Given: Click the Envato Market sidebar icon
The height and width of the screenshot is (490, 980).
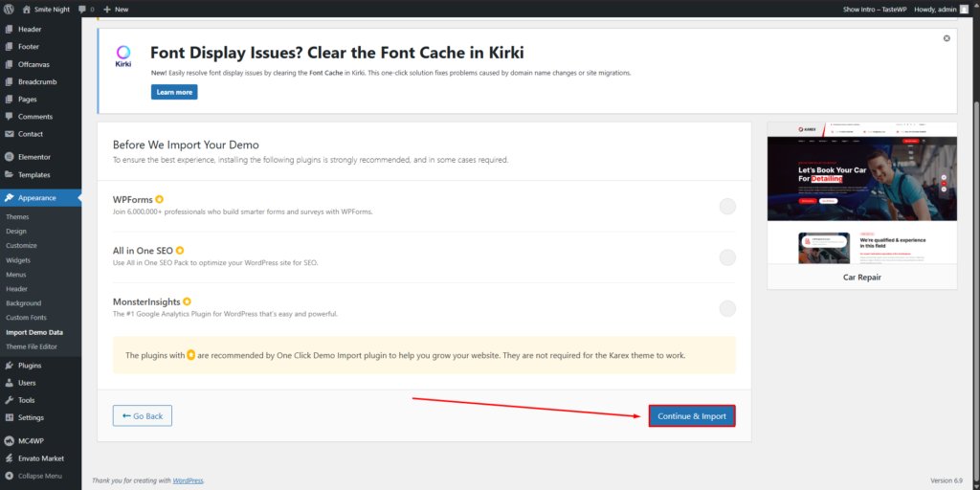Looking at the screenshot, I should click(x=10, y=458).
